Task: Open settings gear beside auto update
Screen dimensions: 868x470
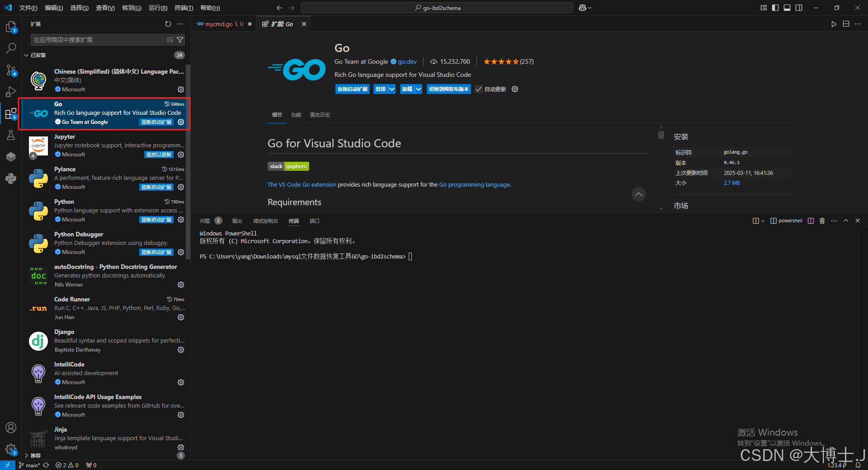Action: click(x=514, y=89)
